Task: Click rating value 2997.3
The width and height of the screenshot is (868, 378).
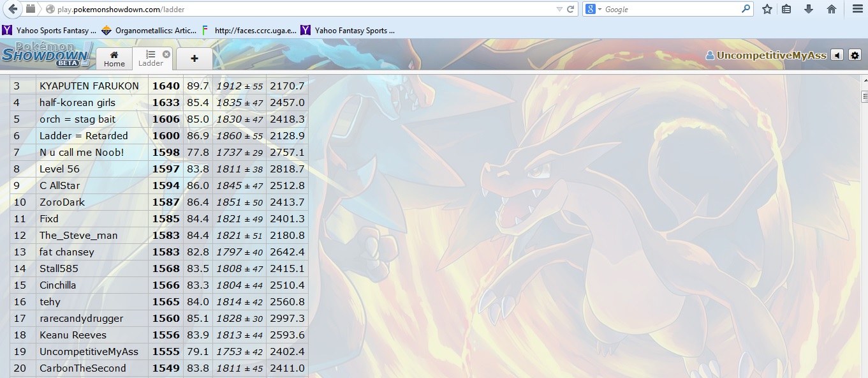Action: [287, 318]
